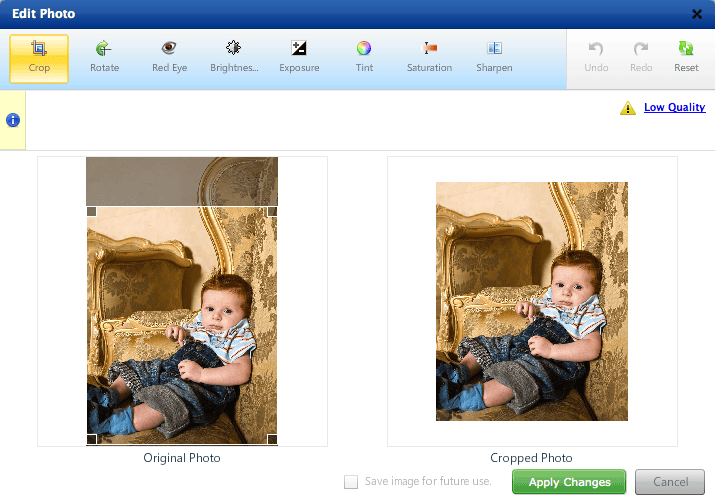
Task: Click the top-left crop handle
Action: [92, 212]
